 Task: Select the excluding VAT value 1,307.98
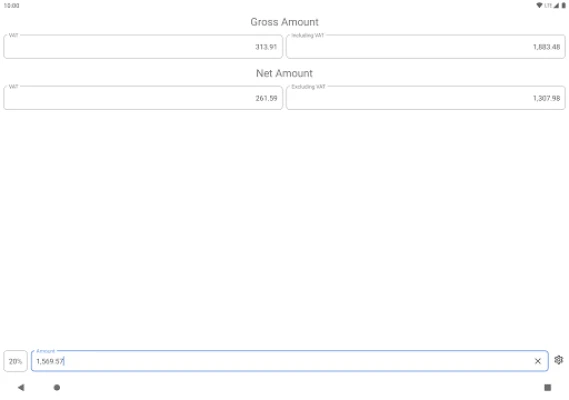(546, 98)
